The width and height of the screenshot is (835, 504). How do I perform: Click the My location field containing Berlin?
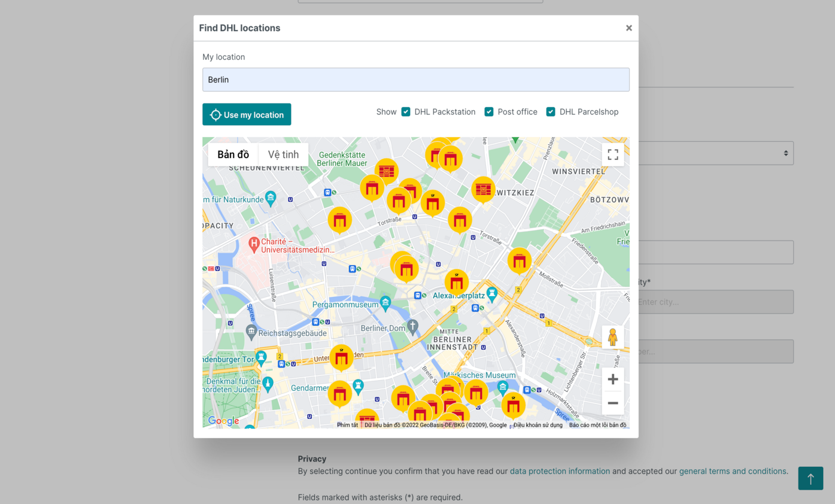(416, 80)
